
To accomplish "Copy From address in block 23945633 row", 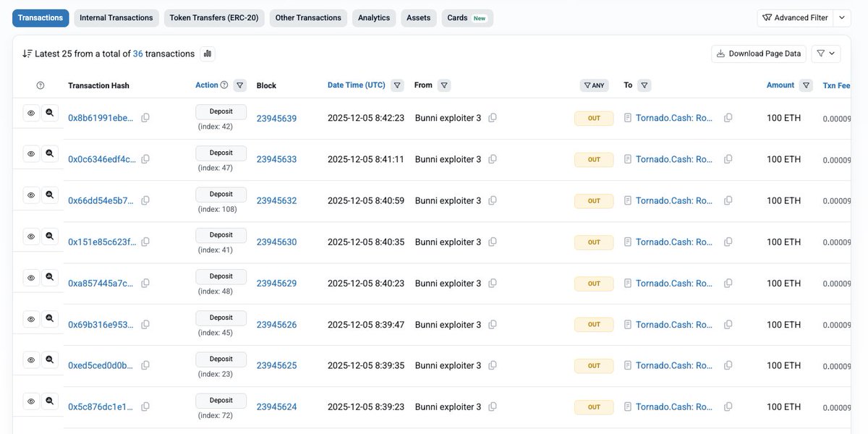I will coord(493,159).
